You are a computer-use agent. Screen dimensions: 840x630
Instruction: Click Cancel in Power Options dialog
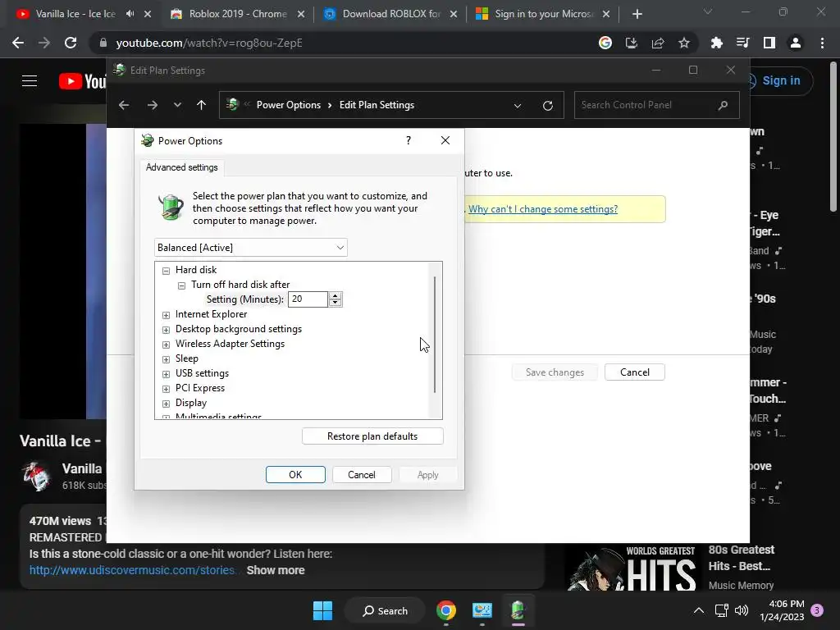(362, 475)
